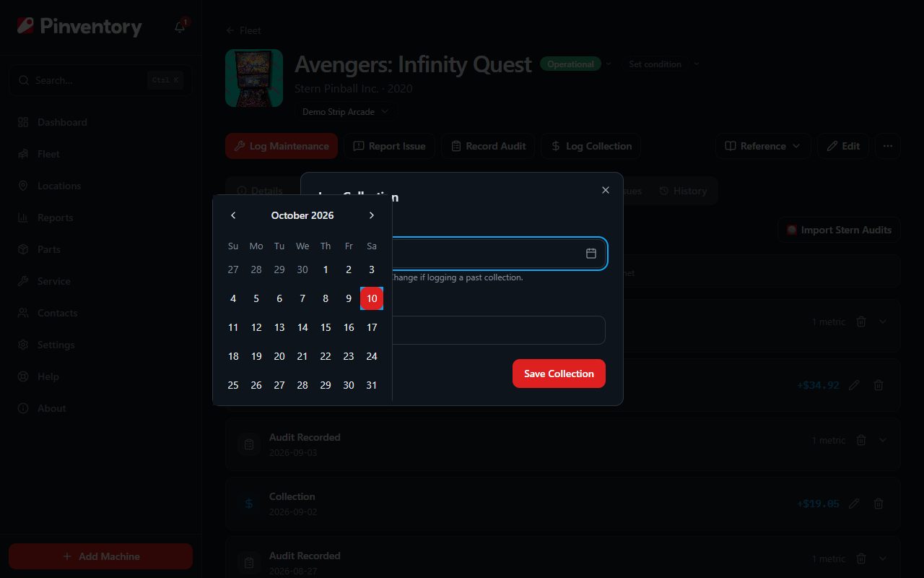Close the Log Collection dialog

(605, 190)
